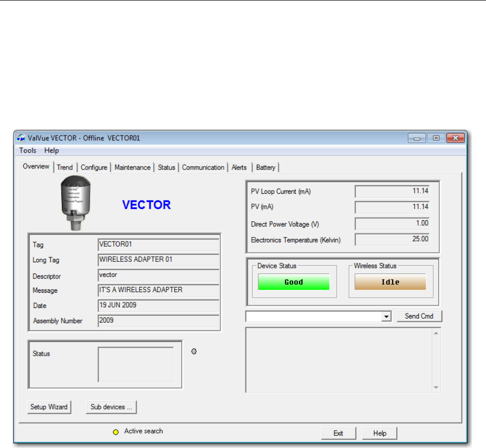
Task: Open Sub devices dialog
Action: (111, 407)
